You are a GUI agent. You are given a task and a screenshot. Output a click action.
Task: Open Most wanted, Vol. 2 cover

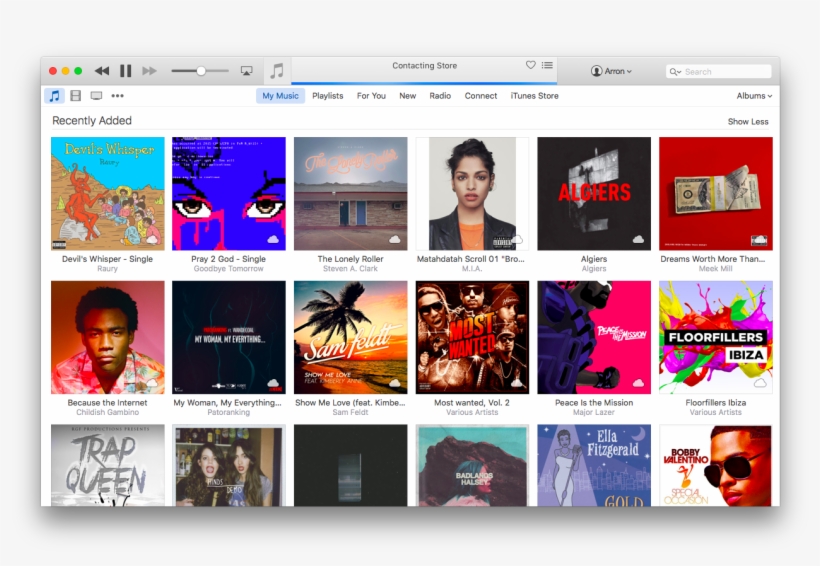tap(472, 337)
